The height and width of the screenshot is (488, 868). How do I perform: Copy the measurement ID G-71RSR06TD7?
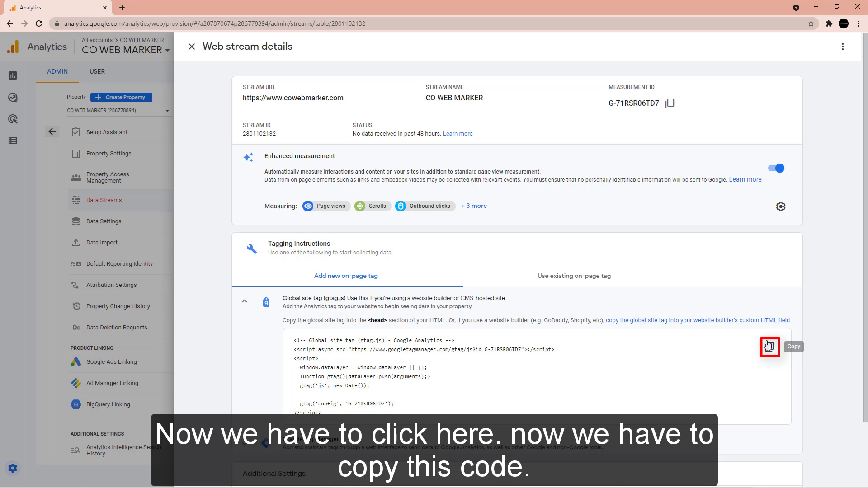coord(670,103)
